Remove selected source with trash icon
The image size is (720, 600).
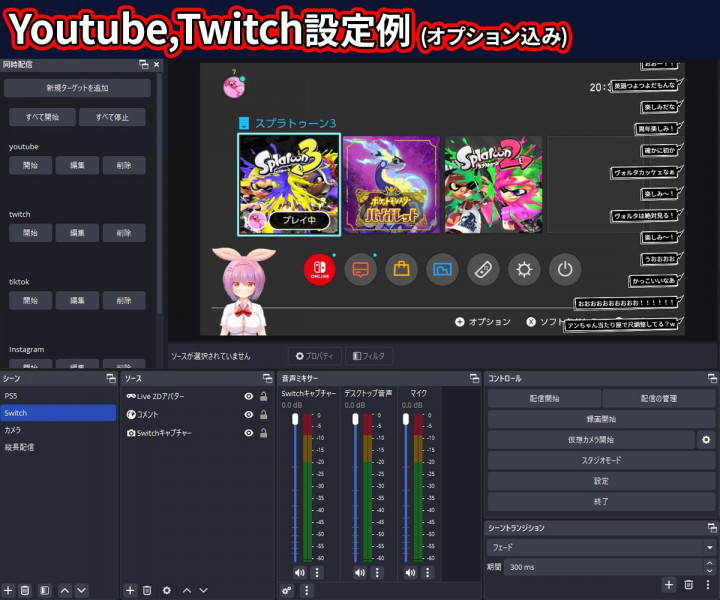[147, 590]
